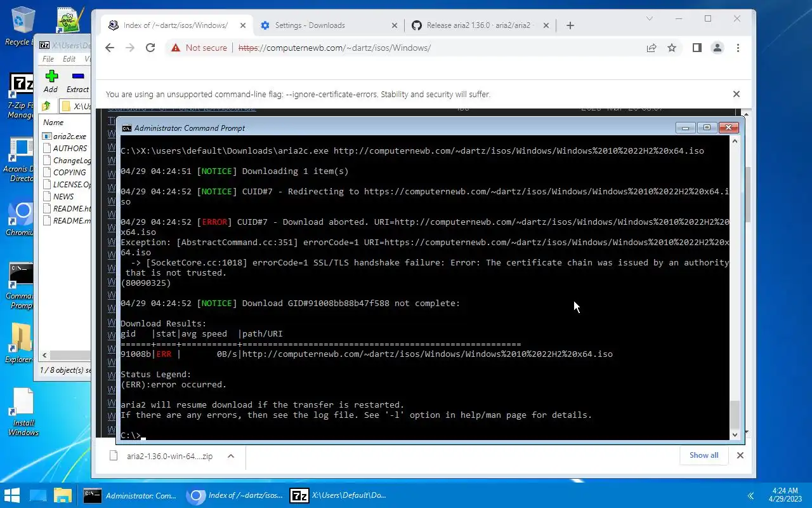Click Command Prompt vertical scrollbar thumb

[735, 415]
